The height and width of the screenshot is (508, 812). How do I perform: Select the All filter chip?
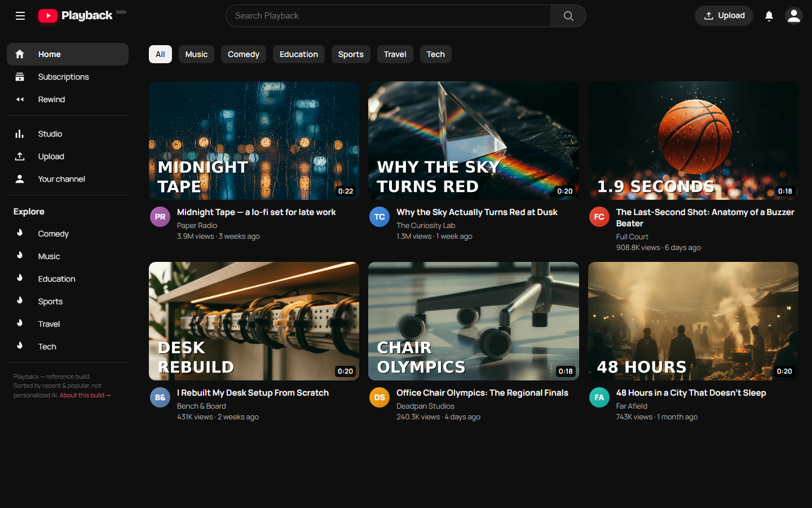(160, 54)
